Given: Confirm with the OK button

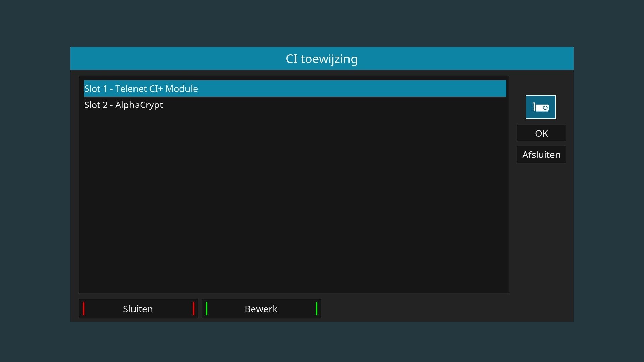Looking at the screenshot, I should [541, 133].
